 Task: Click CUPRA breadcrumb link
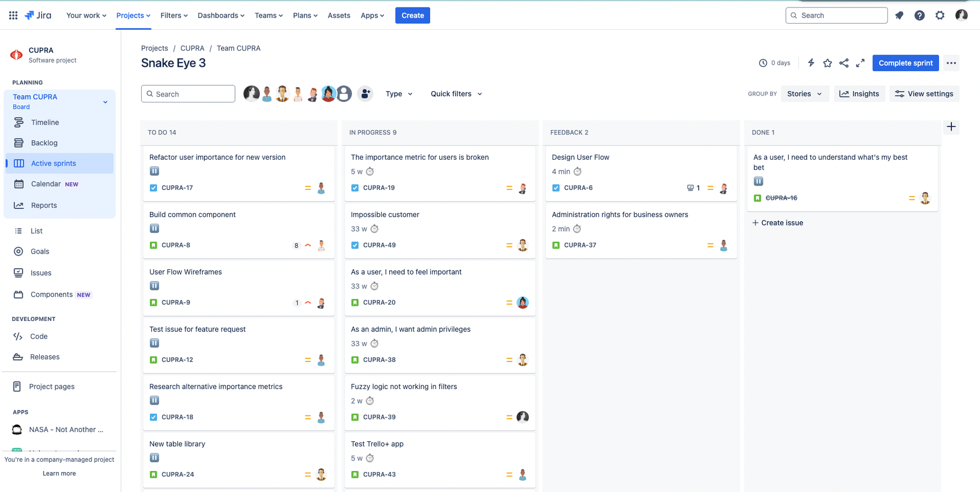(192, 48)
